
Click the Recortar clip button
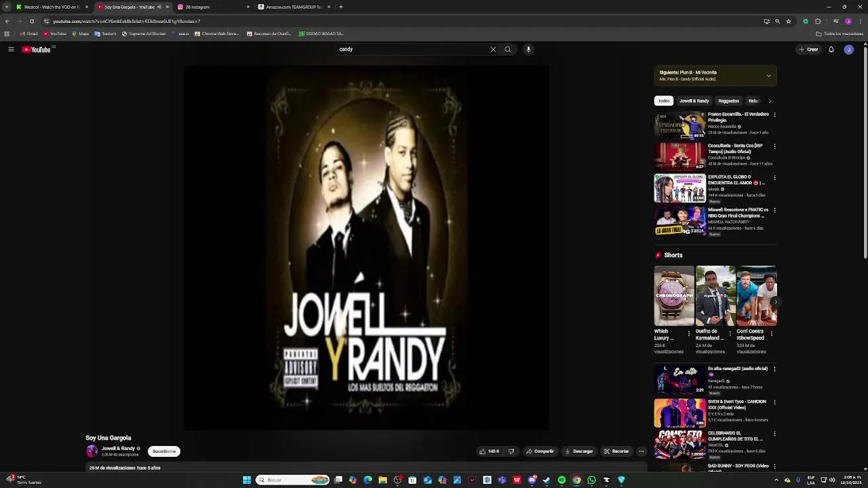tap(616, 451)
